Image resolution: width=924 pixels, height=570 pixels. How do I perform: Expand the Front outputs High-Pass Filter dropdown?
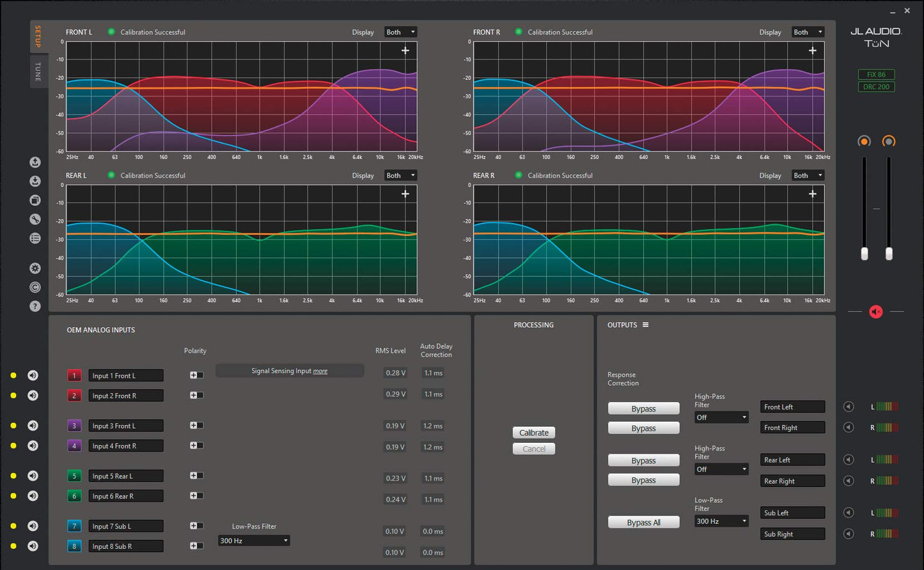pyautogui.click(x=721, y=417)
